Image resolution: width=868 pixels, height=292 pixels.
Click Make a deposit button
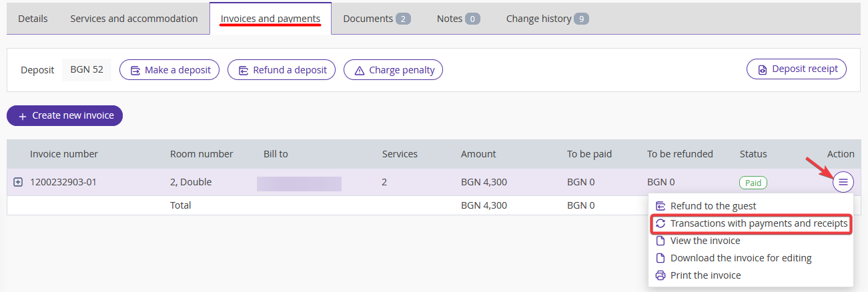[x=169, y=69]
